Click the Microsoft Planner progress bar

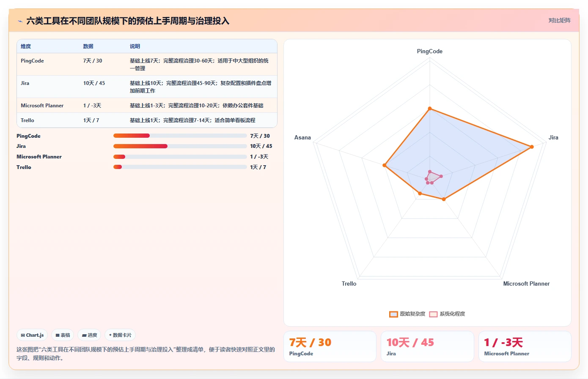[180, 157]
